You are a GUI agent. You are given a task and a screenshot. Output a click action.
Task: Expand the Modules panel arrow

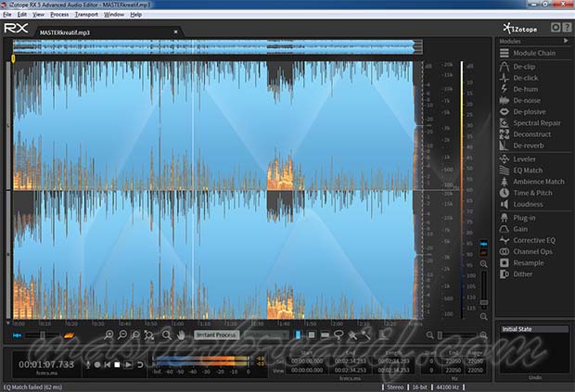pyautogui.click(x=566, y=41)
